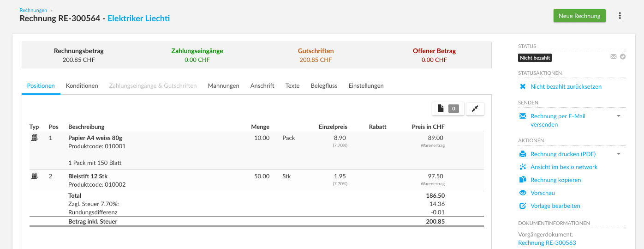Open the invoice Vorschau preview
Viewport: 644px width, 249px height.
click(x=543, y=193)
